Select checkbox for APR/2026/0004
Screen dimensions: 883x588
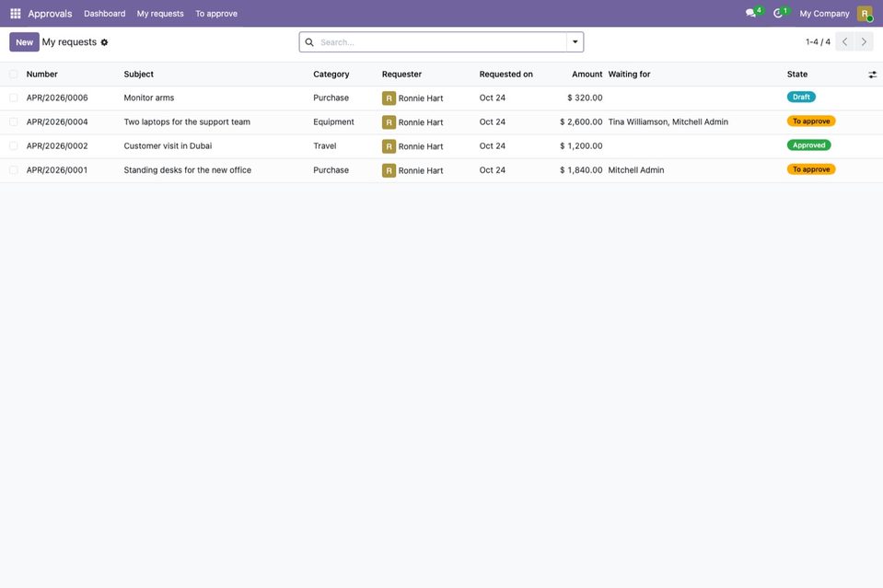coord(14,122)
